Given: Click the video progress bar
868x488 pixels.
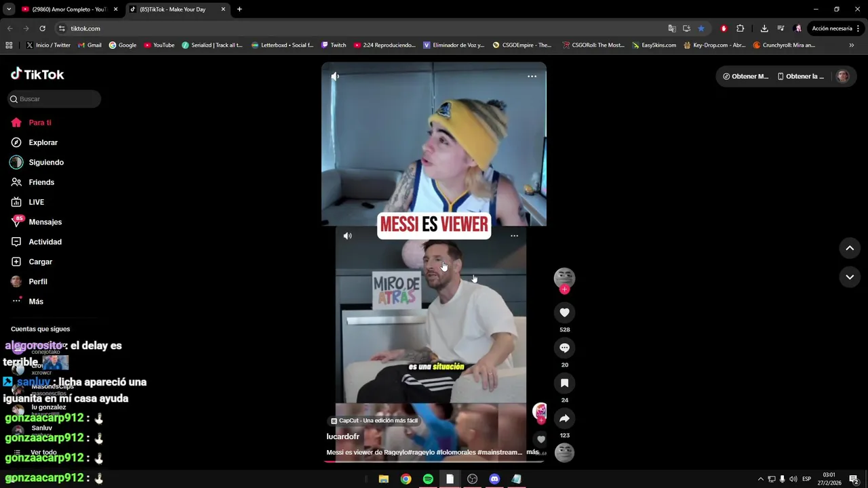Looking at the screenshot, I should 434,462.
